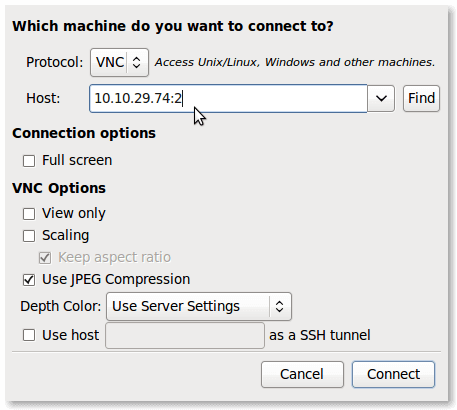This screenshot has height=410, width=457.
Task: Click the SSH tunnel host text field
Action: (x=185, y=335)
